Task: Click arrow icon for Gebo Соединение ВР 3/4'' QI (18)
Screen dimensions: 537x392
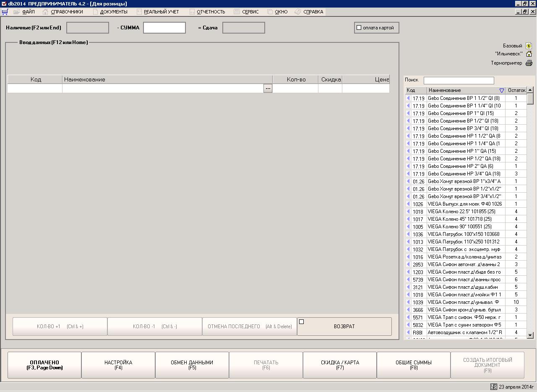Action: point(408,128)
